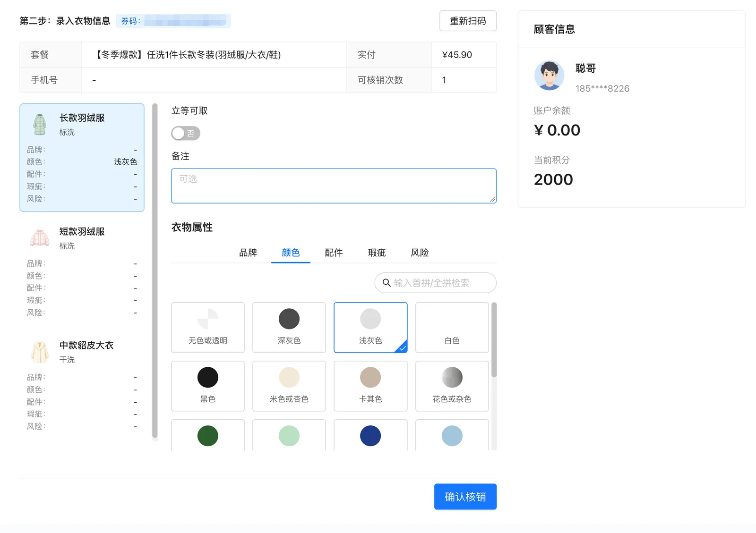
Task: Switch to the 配件 tab
Action: click(x=334, y=253)
